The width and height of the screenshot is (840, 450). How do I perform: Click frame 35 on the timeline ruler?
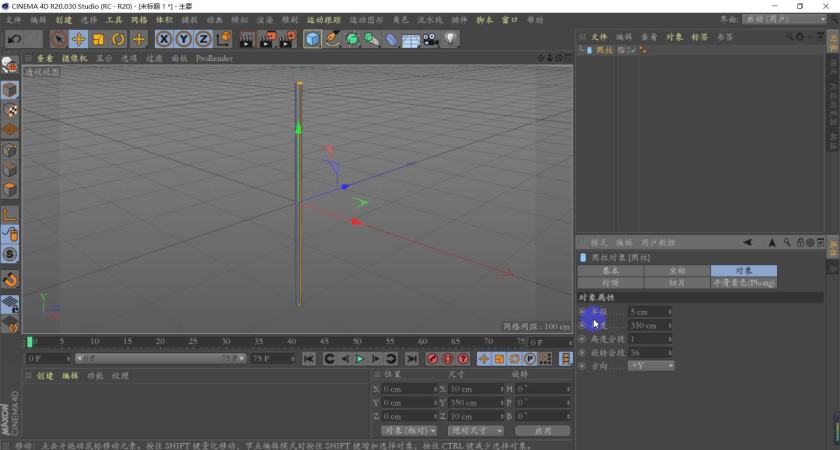tap(259, 342)
